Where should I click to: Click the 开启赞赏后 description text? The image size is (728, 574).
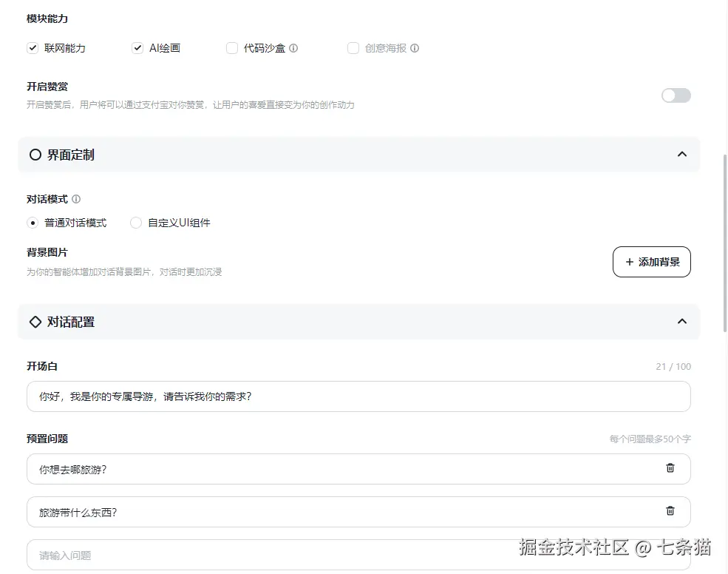tap(191, 104)
